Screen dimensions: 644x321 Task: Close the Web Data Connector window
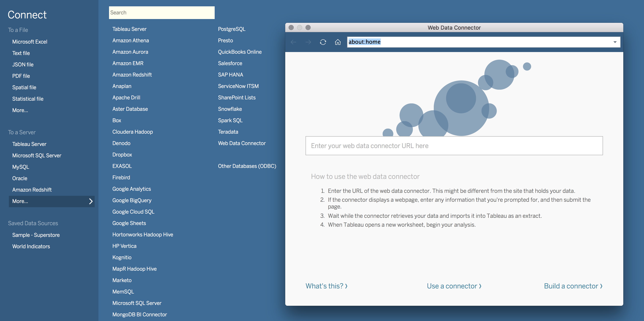pos(291,27)
